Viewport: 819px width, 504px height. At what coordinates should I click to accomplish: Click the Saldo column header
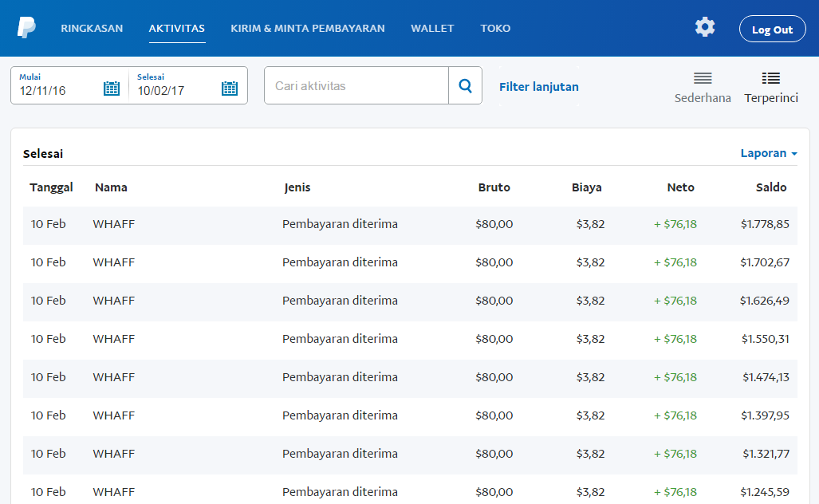(771, 187)
